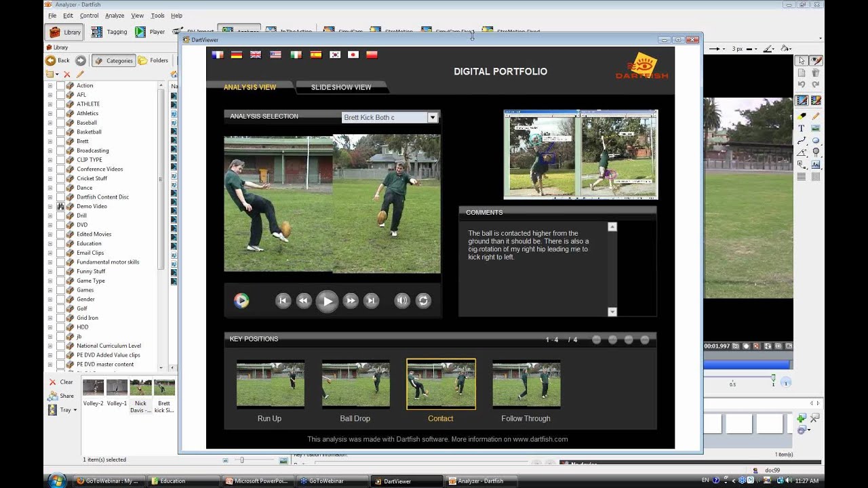This screenshot has height=488, width=868.
Task: Check the Basketball category checkbox
Action: (x=60, y=132)
